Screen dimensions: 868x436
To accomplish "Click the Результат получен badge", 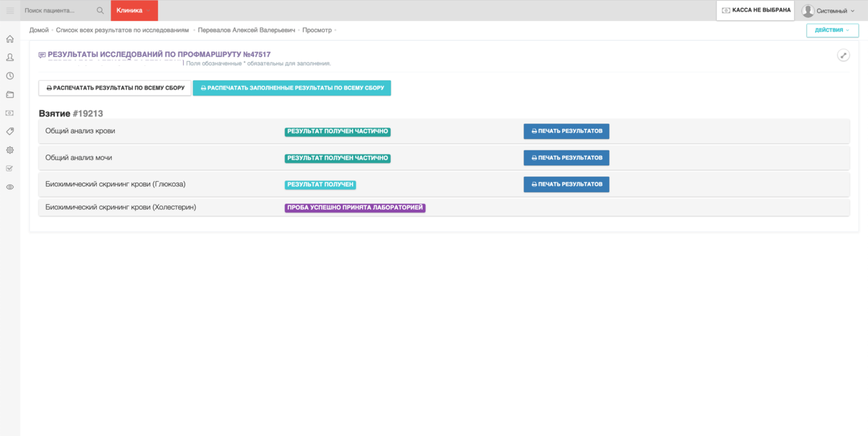I will pos(320,184).
